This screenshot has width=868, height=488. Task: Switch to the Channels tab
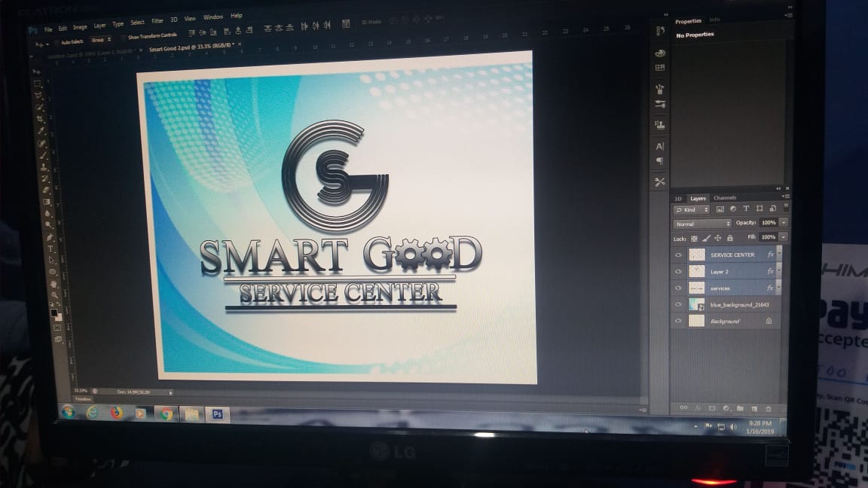[x=725, y=197]
